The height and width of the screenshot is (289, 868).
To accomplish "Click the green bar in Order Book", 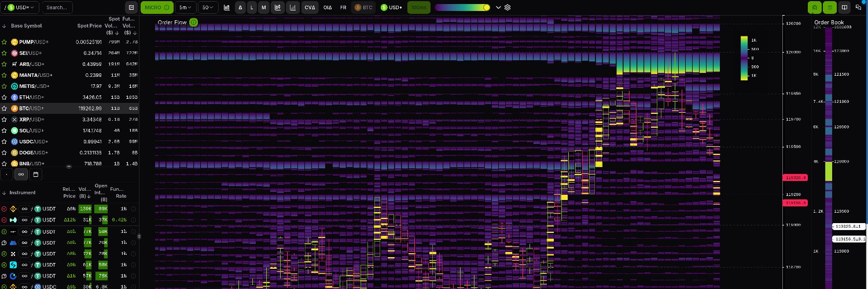I will (829, 171).
